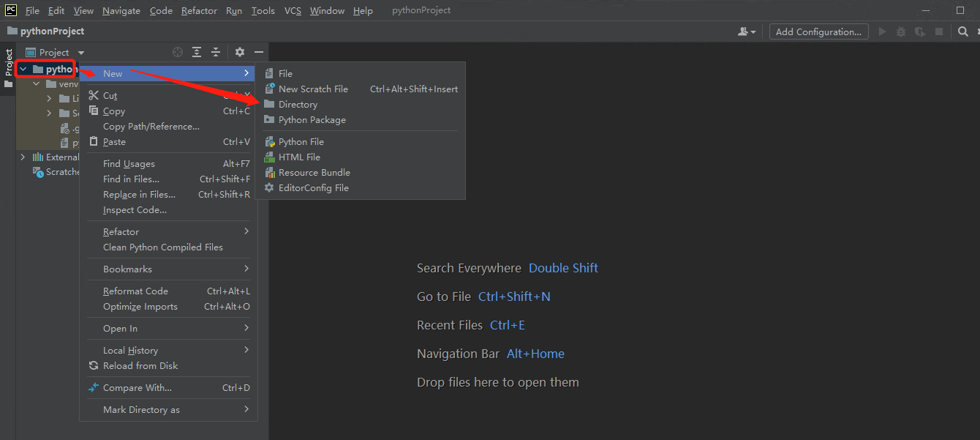Click the EditorConfig File gear icon
This screenshot has width=980, height=440.
[269, 187]
